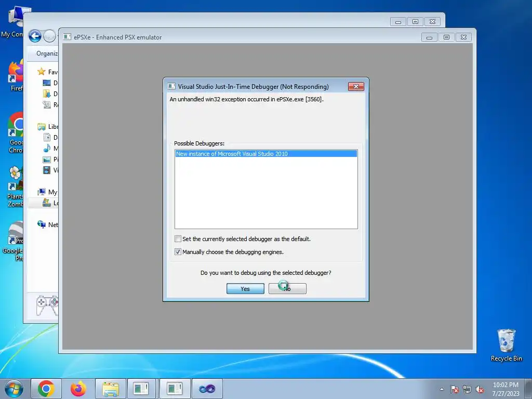Switch to first ePSXe taskbar window
The width and height of the screenshot is (532, 399).
(x=141, y=389)
